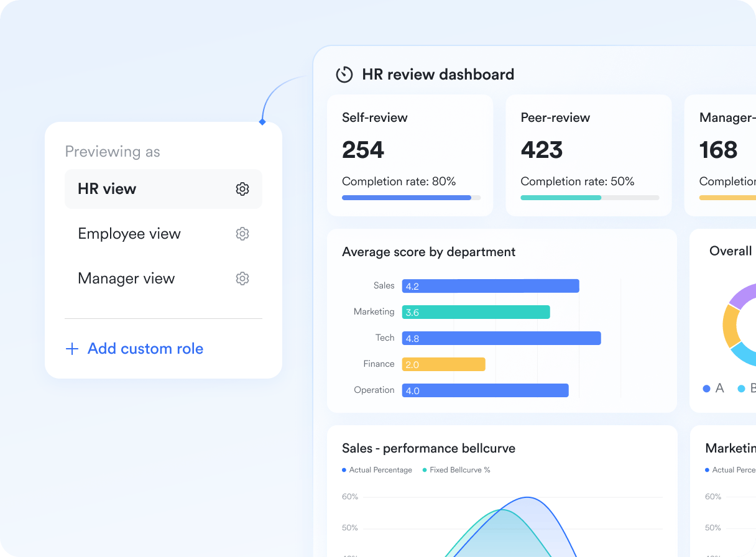Click the plus icon for custom role
The height and width of the screenshot is (557, 756).
coord(72,349)
